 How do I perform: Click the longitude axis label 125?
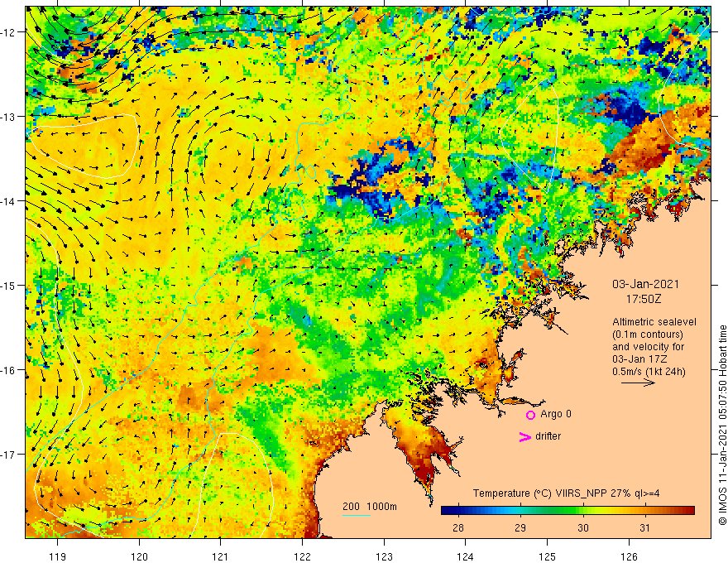coord(547,556)
